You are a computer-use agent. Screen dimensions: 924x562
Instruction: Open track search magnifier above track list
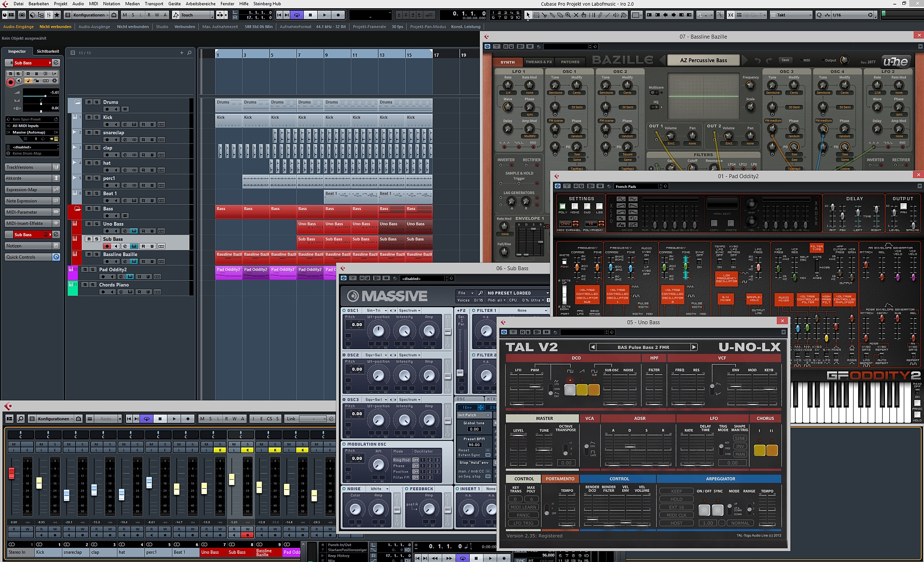tap(189, 52)
